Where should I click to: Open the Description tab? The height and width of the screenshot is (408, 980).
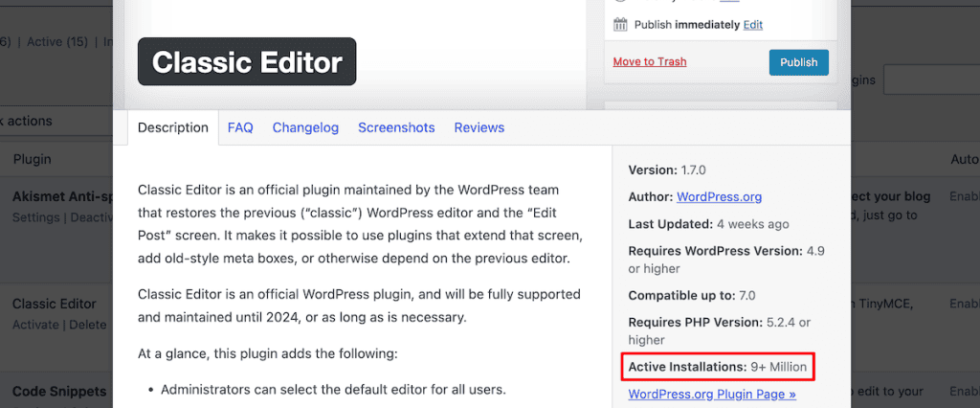173,127
